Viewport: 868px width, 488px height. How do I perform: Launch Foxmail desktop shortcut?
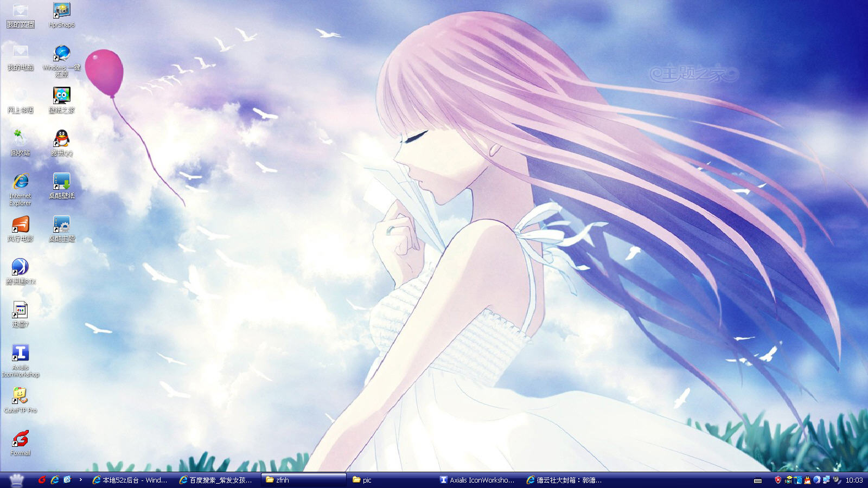20,444
